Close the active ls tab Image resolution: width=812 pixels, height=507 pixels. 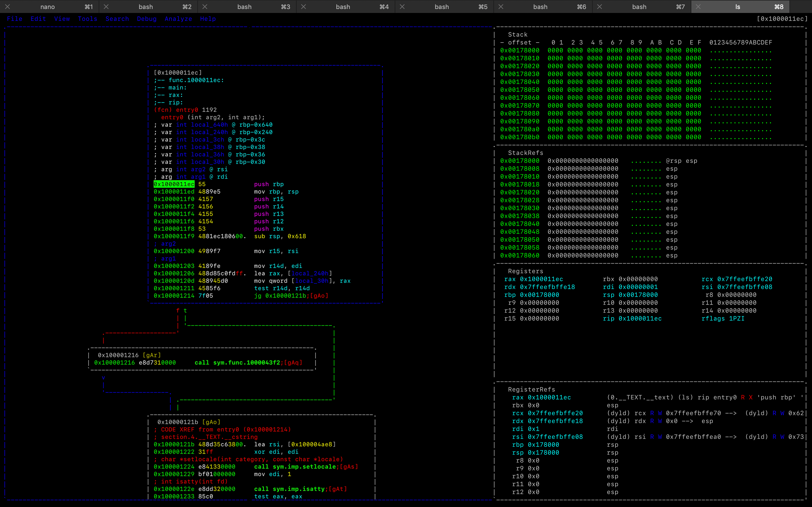[698, 7]
